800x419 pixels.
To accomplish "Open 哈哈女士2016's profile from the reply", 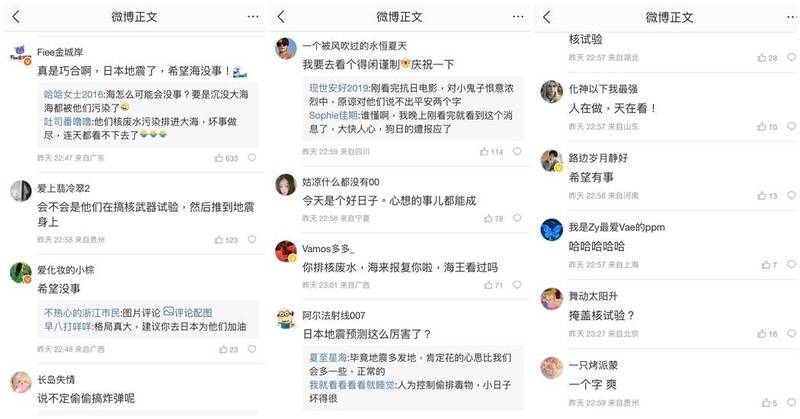I will 73,94.
